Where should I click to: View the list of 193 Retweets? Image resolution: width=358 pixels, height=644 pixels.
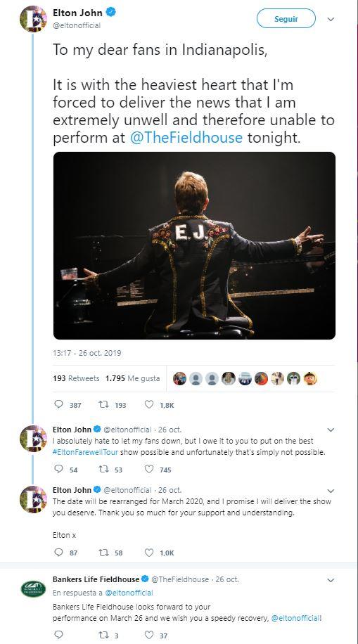pyautogui.click(x=76, y=378)
